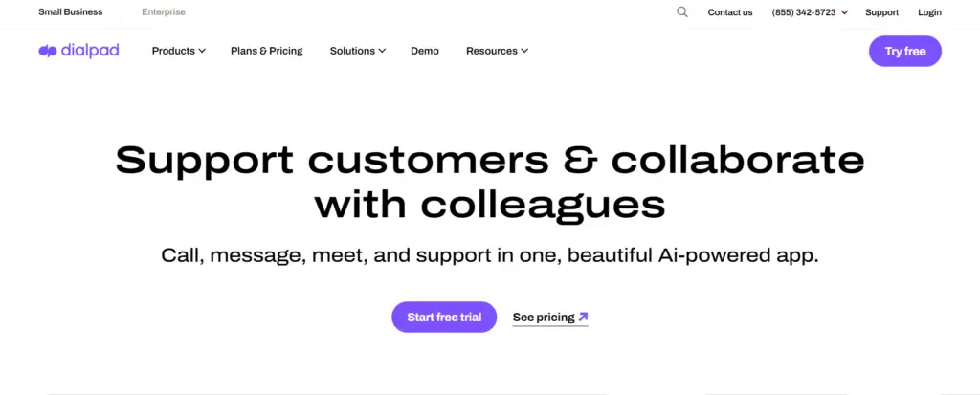980x395 pixels.
Task: Click the Dialpad logo icon
Action: coord(48,52)
